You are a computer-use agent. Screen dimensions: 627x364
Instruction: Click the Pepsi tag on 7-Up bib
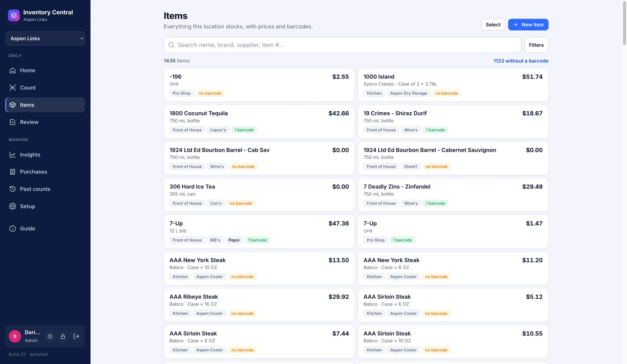[x=234, y=240]
